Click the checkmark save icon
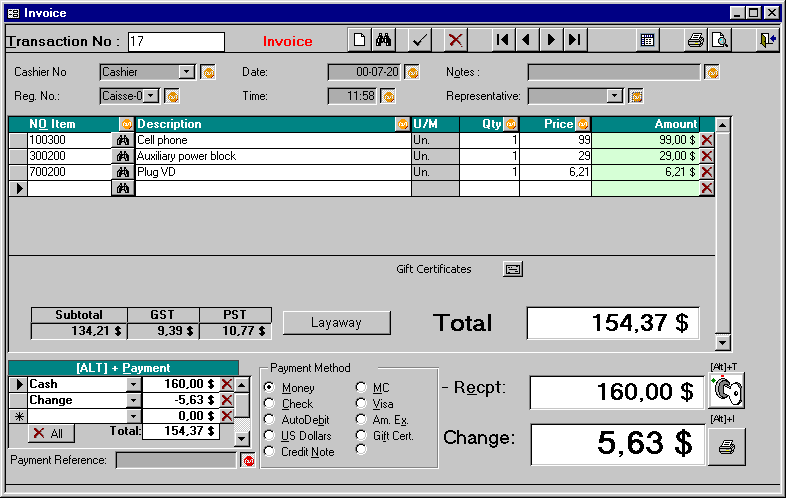The height and width of the screenshot is (498, 786). coord(421,40)
